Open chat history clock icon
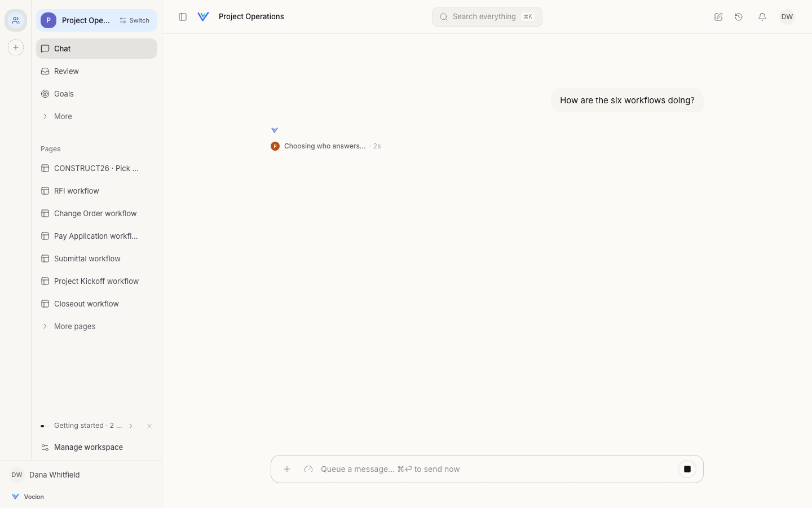 coord(739,17)
